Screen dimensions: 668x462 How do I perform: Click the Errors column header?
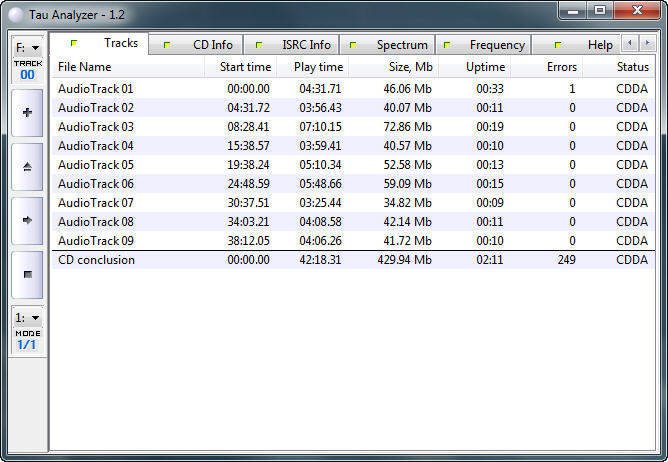coord(560,67)
